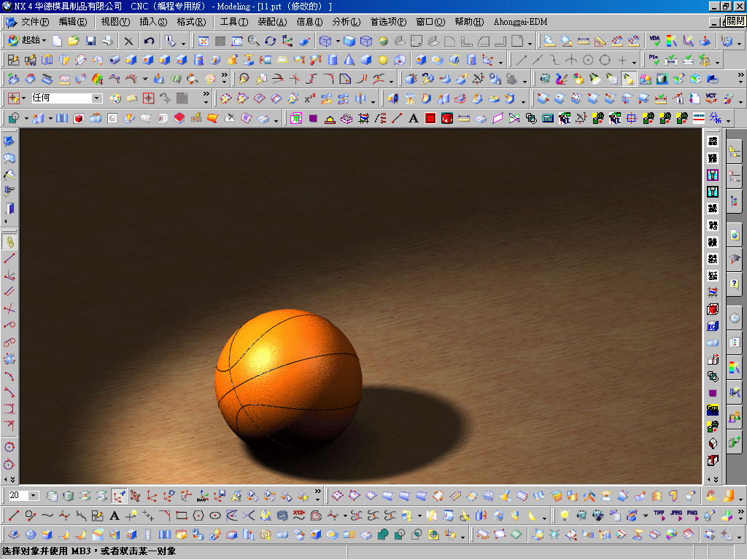Open the 工具(T) menu

pyautogui.click(x=234, y=22)
